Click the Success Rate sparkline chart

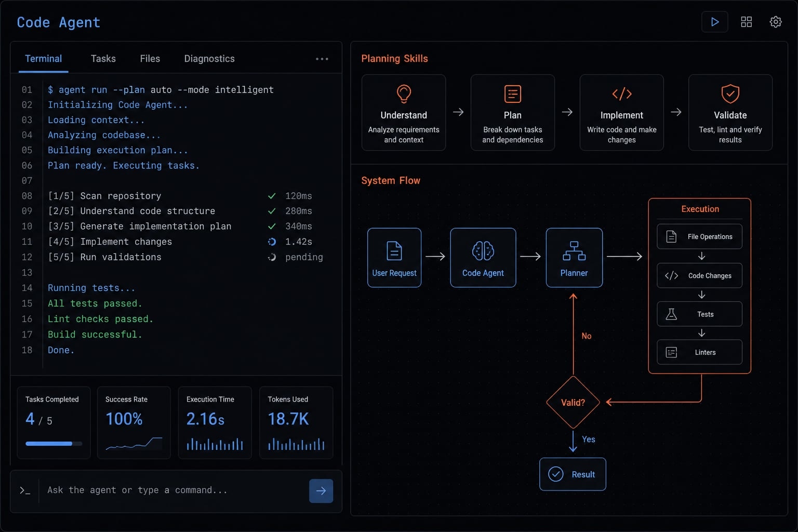134,443
